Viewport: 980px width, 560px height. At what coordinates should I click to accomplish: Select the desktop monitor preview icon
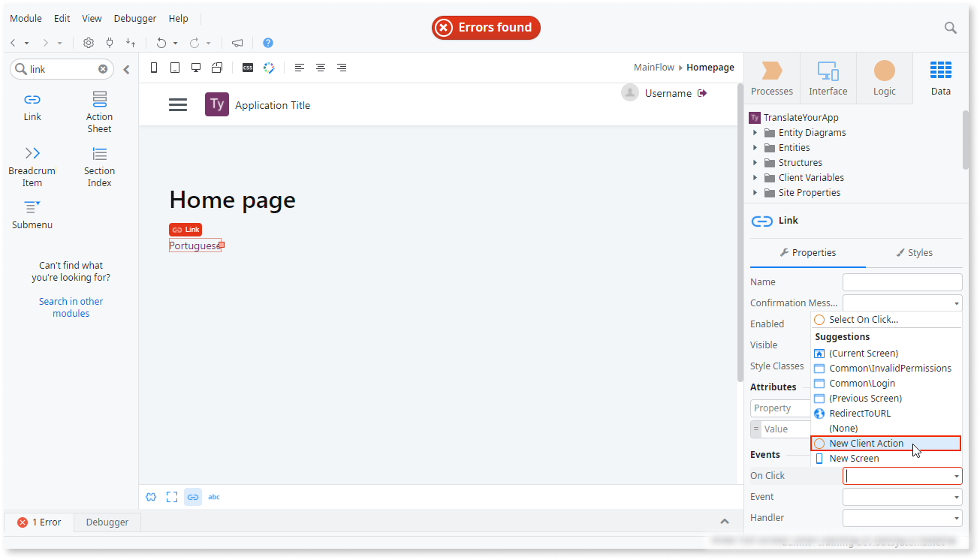click(196, 67)
